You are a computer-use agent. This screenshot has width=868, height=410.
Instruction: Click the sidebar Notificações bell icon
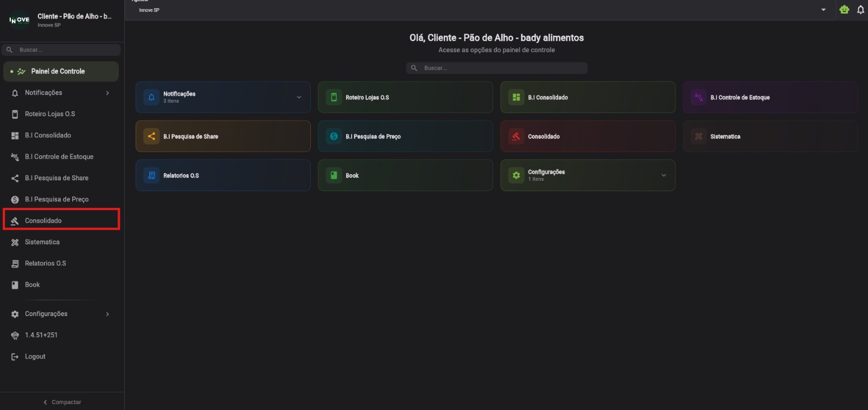(15, 93)
